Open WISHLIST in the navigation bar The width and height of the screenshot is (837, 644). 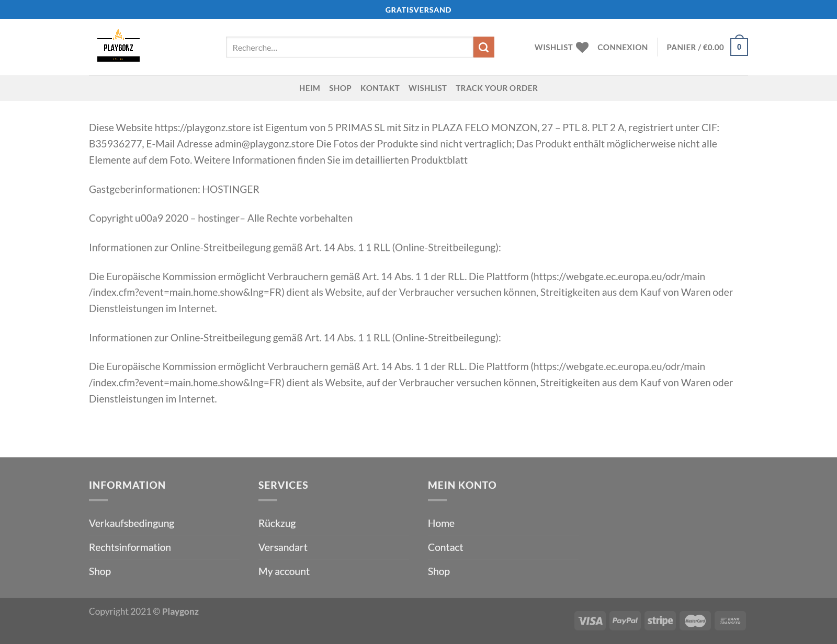(x=427, y=88)
